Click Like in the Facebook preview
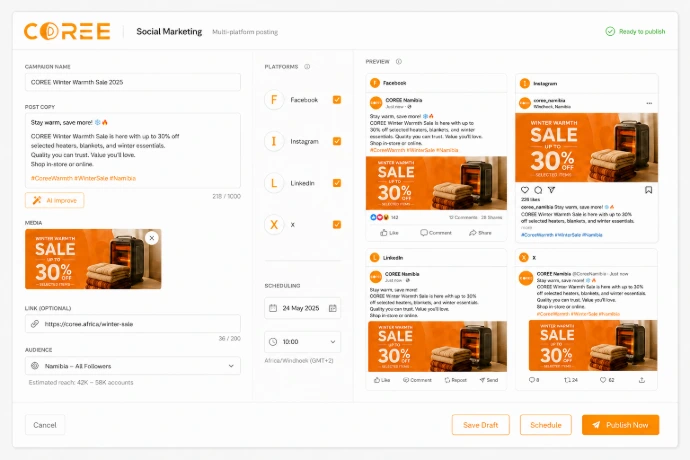This screenshot has width=690, height=460. [389, 232]
